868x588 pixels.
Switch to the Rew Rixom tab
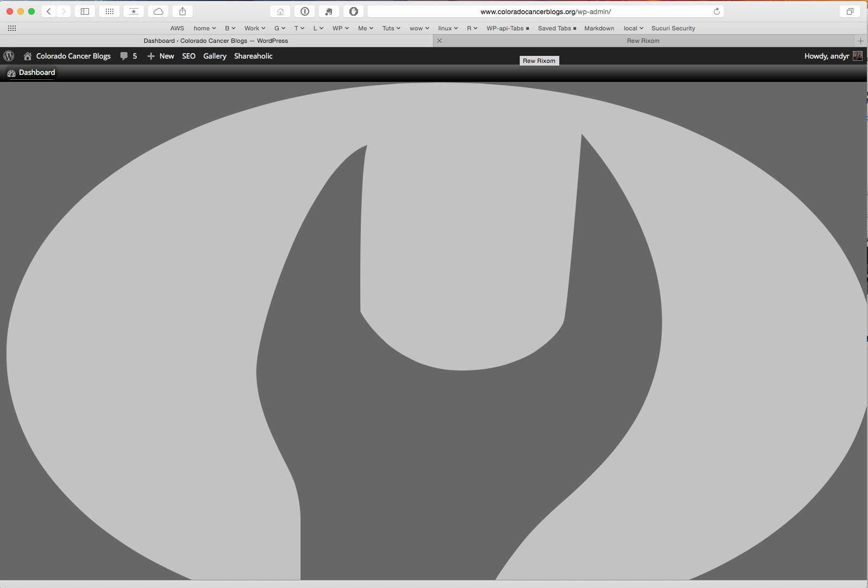point(643,41)
